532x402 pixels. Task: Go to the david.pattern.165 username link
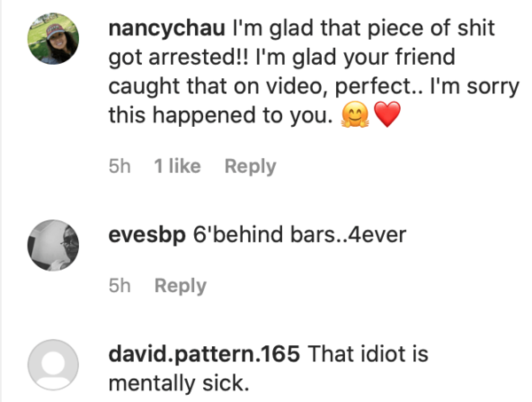point(207,355)
